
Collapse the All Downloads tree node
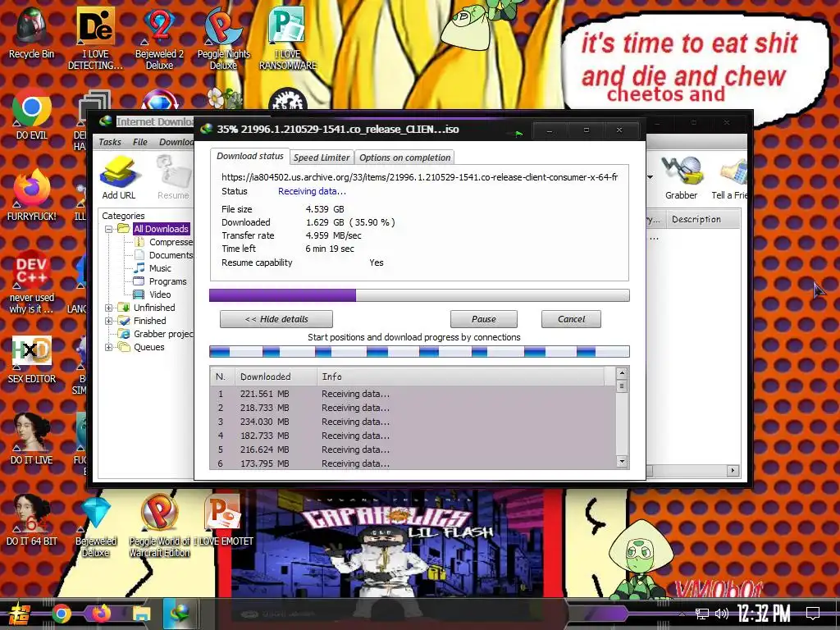109,229
